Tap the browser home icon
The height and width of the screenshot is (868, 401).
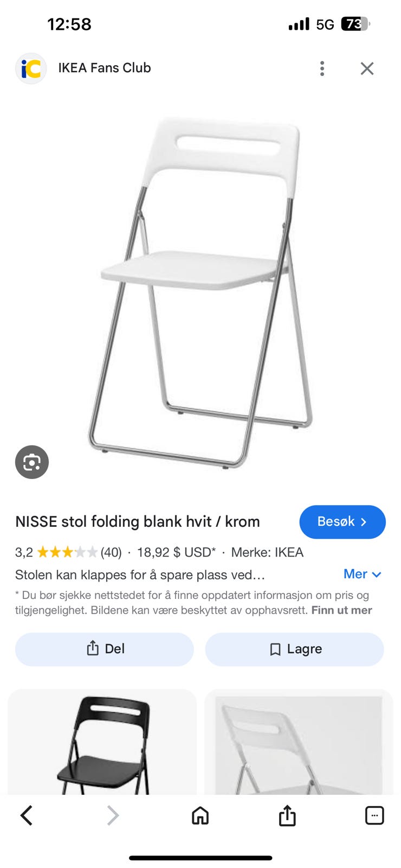[200, 815]
